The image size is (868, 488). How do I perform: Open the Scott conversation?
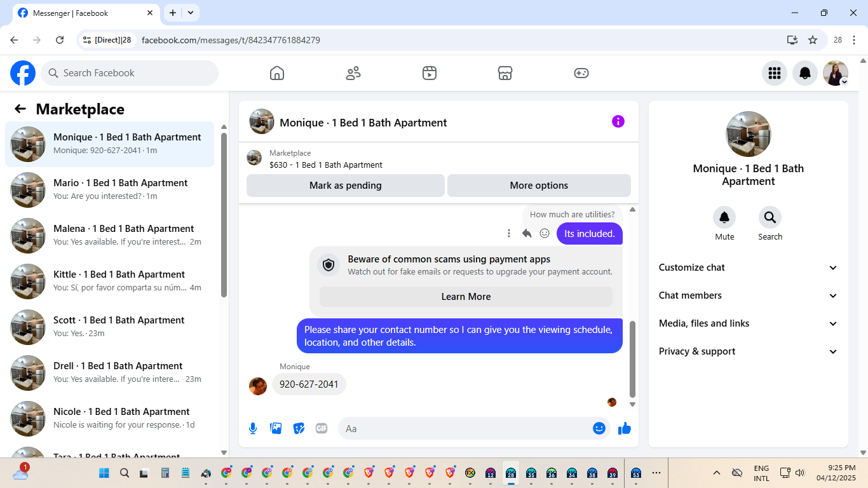point(110,327)
